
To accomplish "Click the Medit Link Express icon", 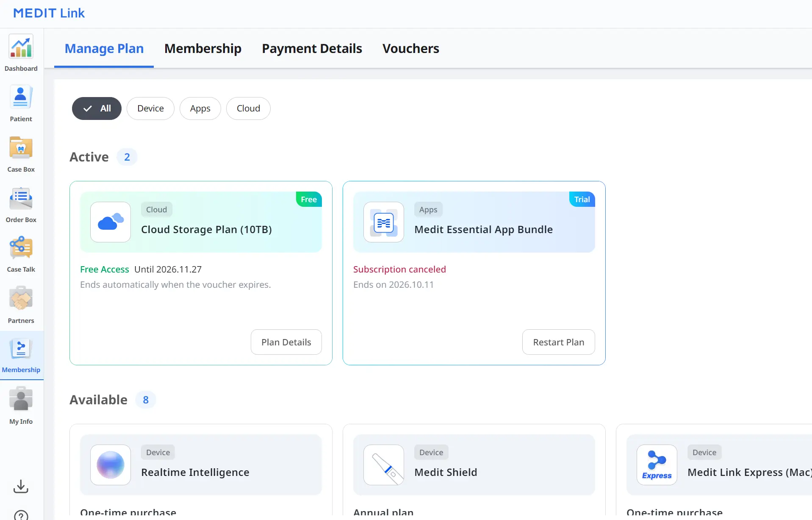I will pos(657,465).
